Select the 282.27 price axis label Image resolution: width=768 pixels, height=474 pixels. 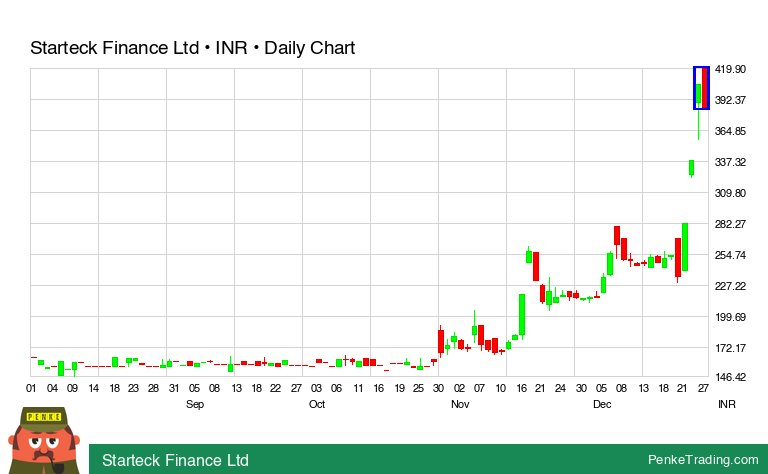pos(730,224)
